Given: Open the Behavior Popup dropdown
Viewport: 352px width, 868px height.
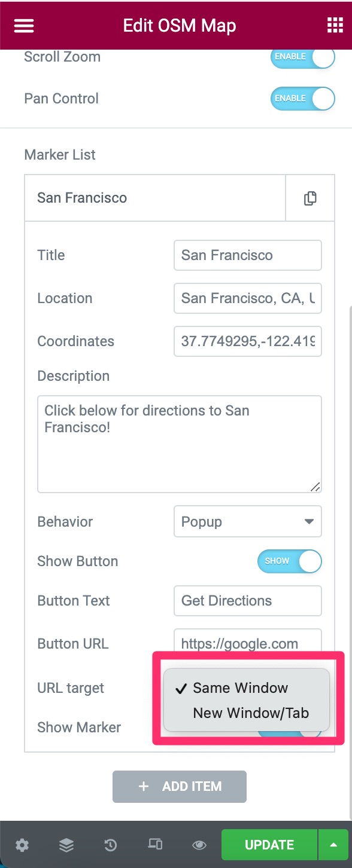Looking at the screenshot, I should (x=248, y=521).
